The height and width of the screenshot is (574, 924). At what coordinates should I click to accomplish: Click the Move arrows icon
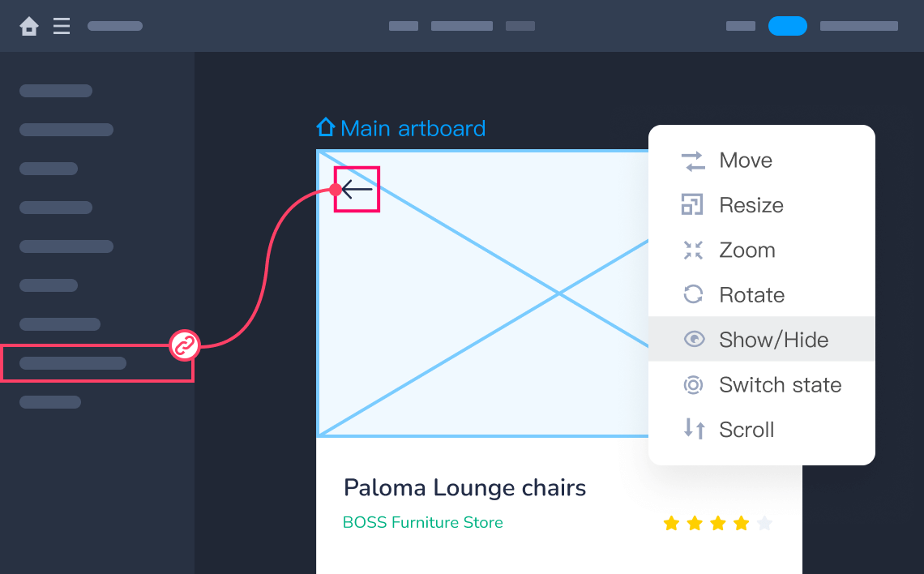(693, 161)
